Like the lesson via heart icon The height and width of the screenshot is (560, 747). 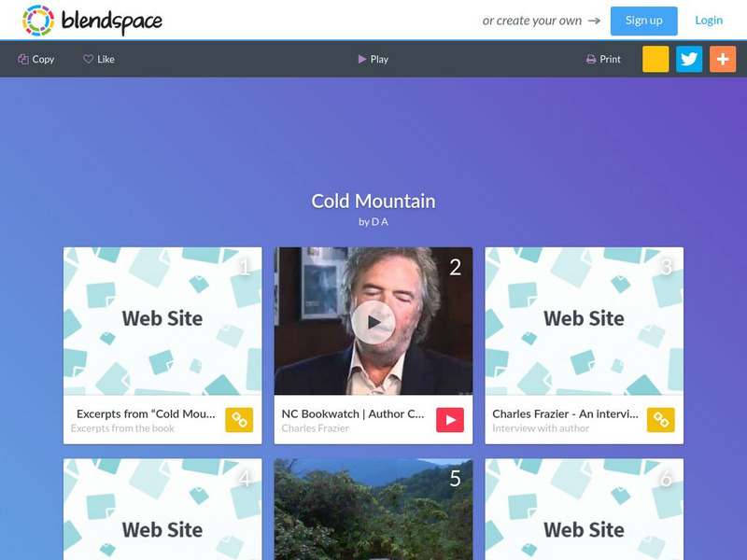(99, 59)
